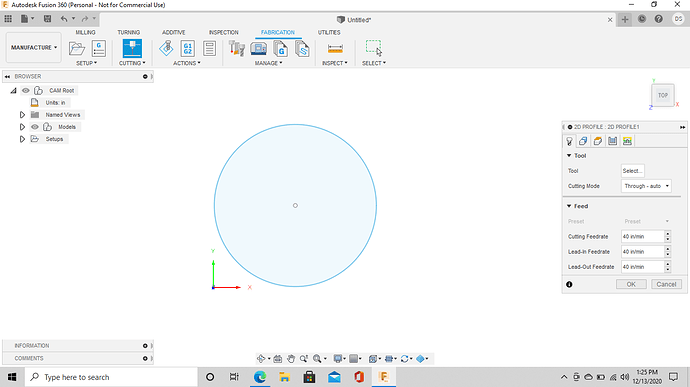This screenshot has width=690, height=387.
Task: Click the Redo arrow
Action: 85,19
